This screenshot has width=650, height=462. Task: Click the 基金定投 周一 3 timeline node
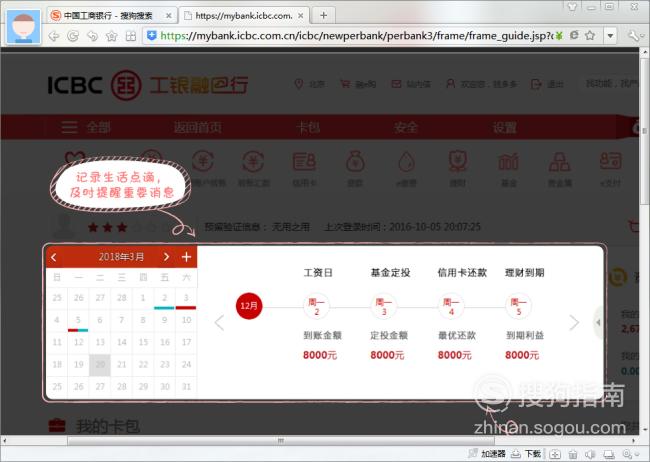point(384,306)
